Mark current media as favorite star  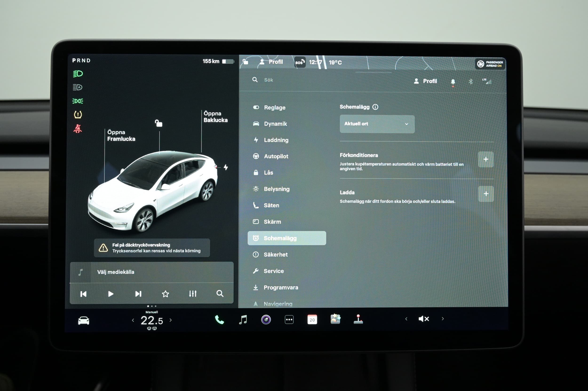(x=165, y=294)
